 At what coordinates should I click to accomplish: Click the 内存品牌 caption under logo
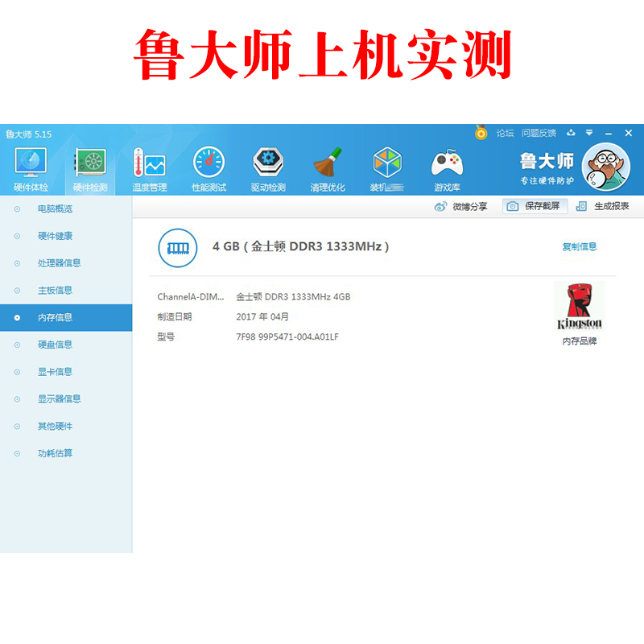(580, 341)
